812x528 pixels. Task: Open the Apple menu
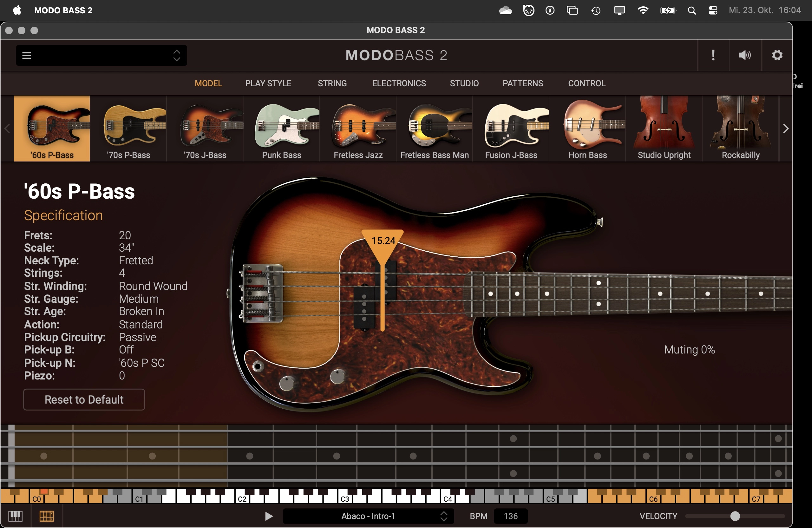point(17,10)
